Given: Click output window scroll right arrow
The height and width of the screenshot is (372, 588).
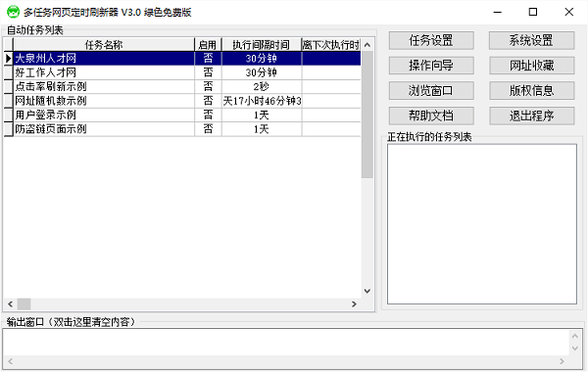Looking at the screenshot, I should (562, 361).
